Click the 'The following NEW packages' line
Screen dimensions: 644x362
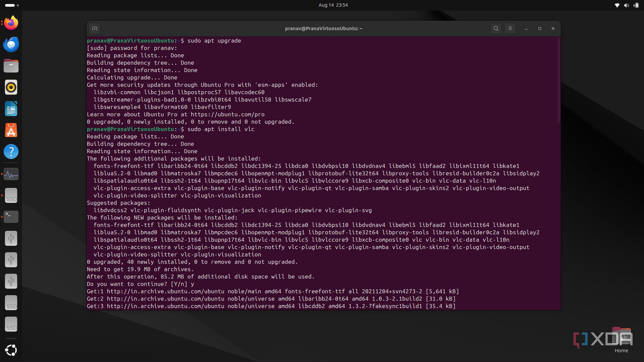point(162,218)
